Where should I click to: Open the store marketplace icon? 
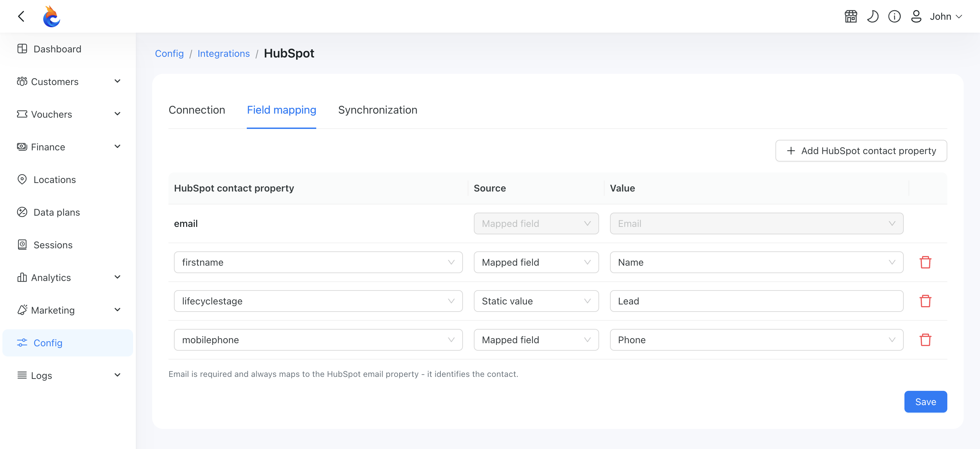click(851, 16)
